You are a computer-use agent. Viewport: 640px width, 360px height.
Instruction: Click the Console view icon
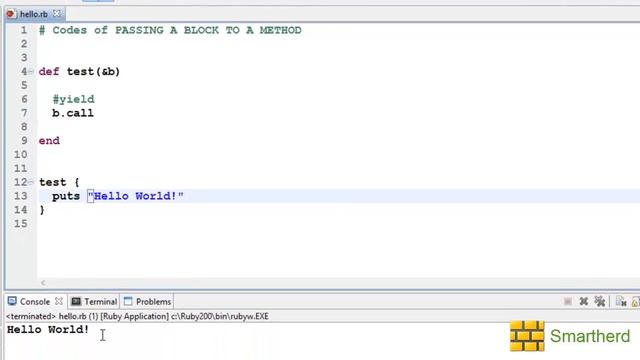coord(12,301)
